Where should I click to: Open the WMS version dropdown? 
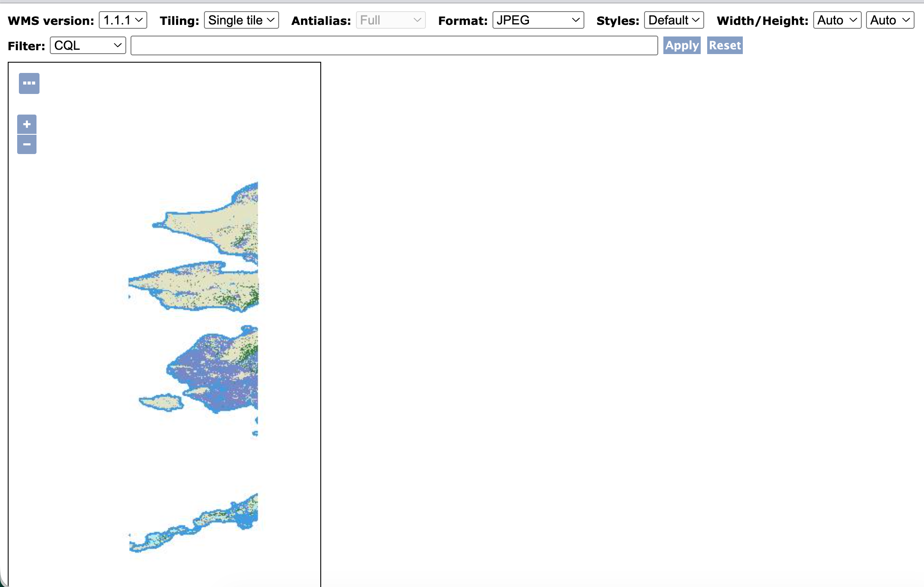[123, 20]
